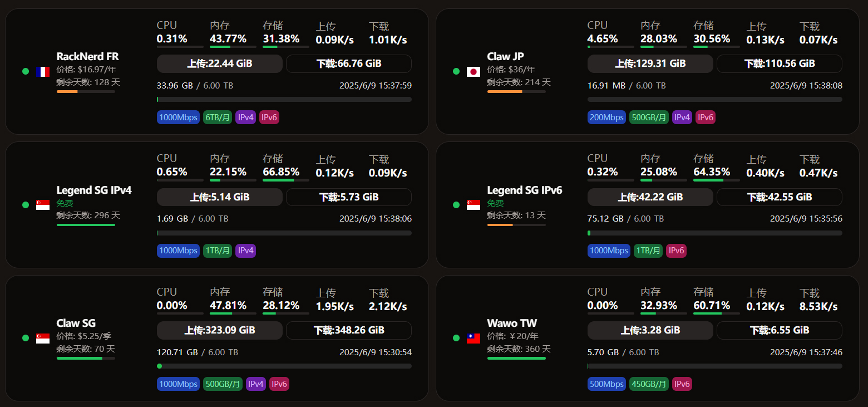Open the Wawo TW server name
The image size is (868, 407).
click(x=512, y=323)
